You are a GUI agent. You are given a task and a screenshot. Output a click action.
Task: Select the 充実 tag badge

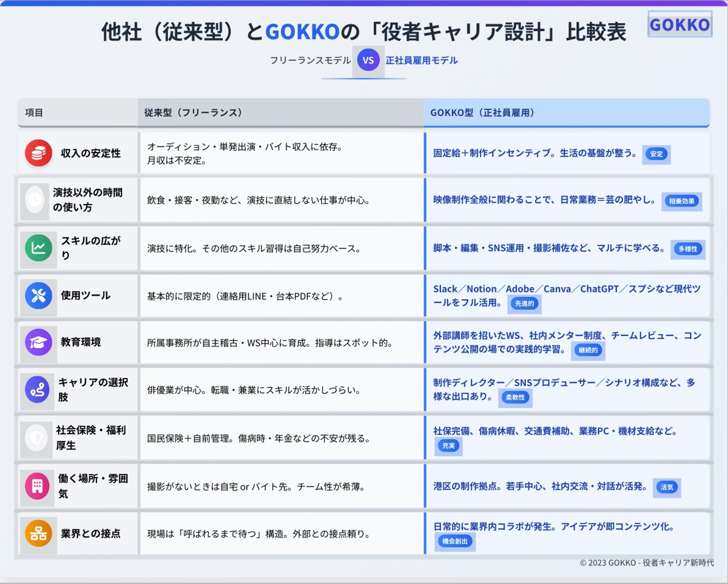pos(448,445)
